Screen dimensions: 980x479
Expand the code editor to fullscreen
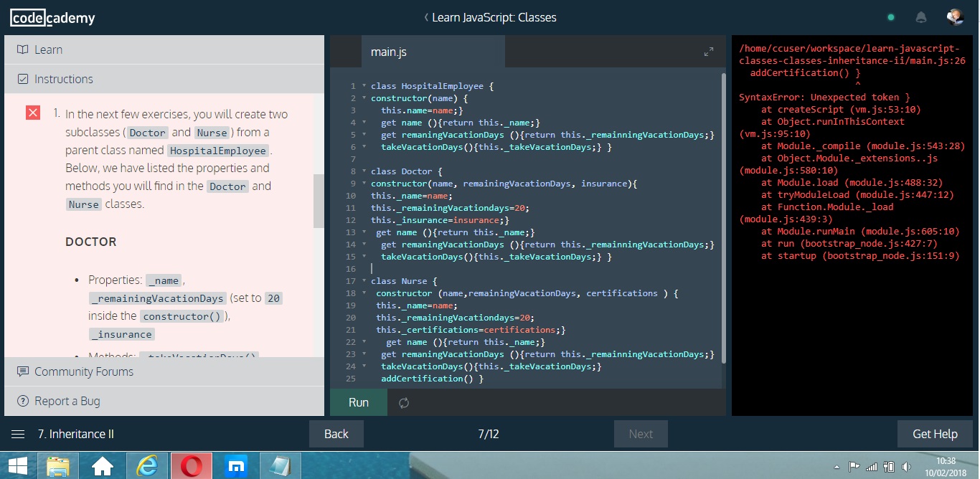tap(709, 52)
